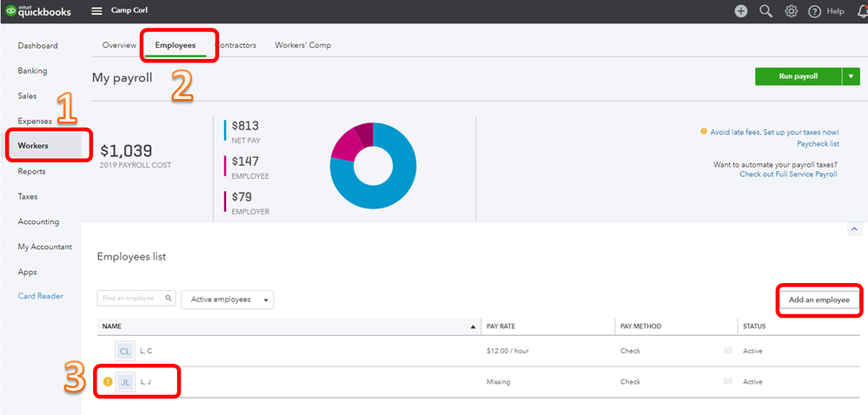Open the Paycheck list link
Viewport: 868px width, 415px height.
(818, 144)
